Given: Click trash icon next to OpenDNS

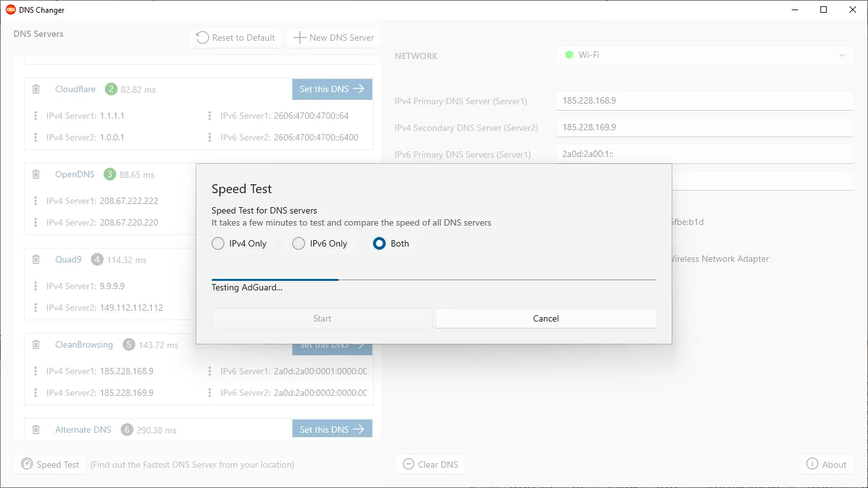Looking at the screenshot, I should pos(36,174).
